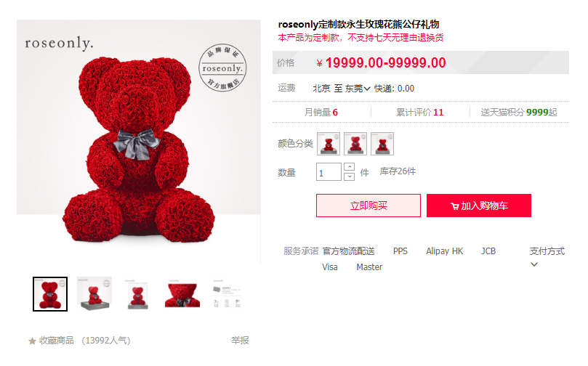The width and height of the screenshot is (588, 366).
Task: Choose the third color option swatch
Action: click(382, 144)
